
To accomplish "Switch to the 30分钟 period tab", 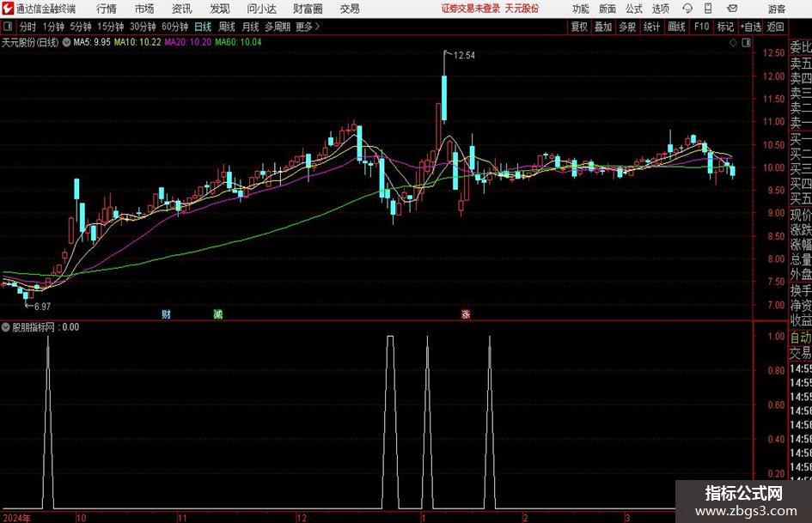I will pos(143,27).
